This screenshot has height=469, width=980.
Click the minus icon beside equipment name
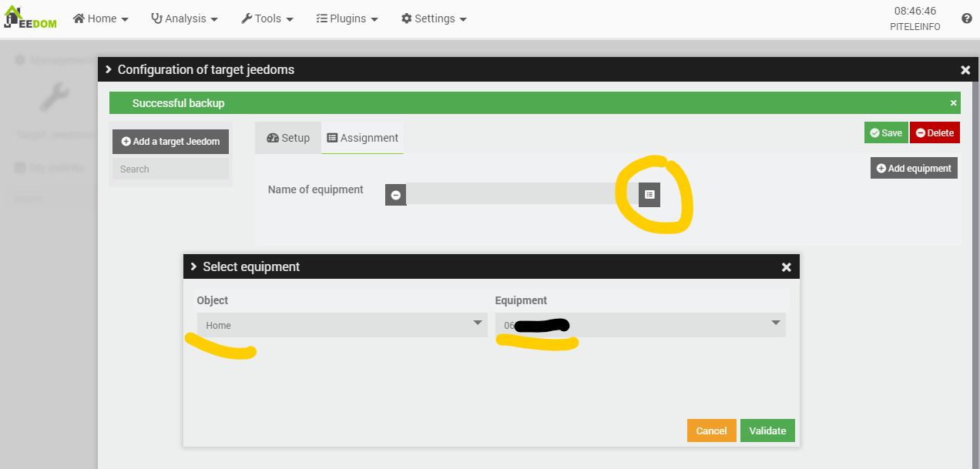[x=395, y=195]
